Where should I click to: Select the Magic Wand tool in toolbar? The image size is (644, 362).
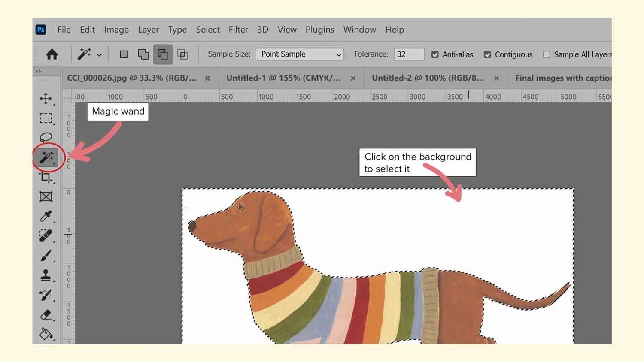pyautogui.click(x=47, y=157)
